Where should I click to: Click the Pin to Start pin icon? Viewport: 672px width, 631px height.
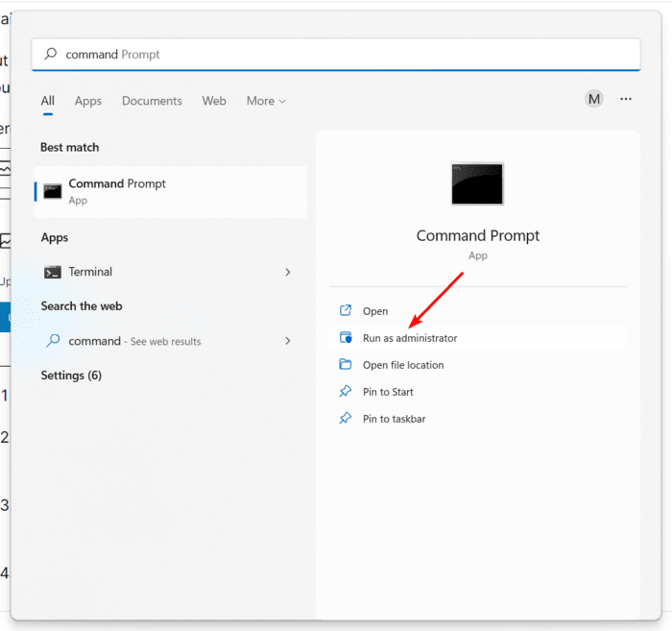[346, 392]
